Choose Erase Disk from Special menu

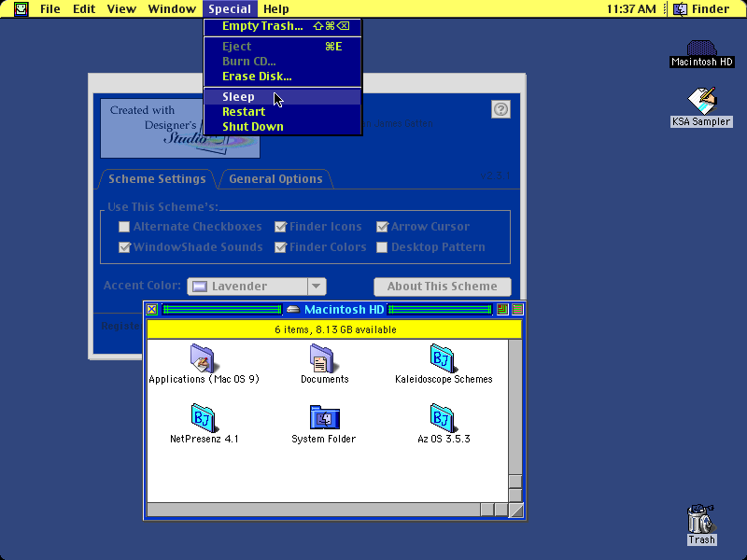click(x=283, y=77)
